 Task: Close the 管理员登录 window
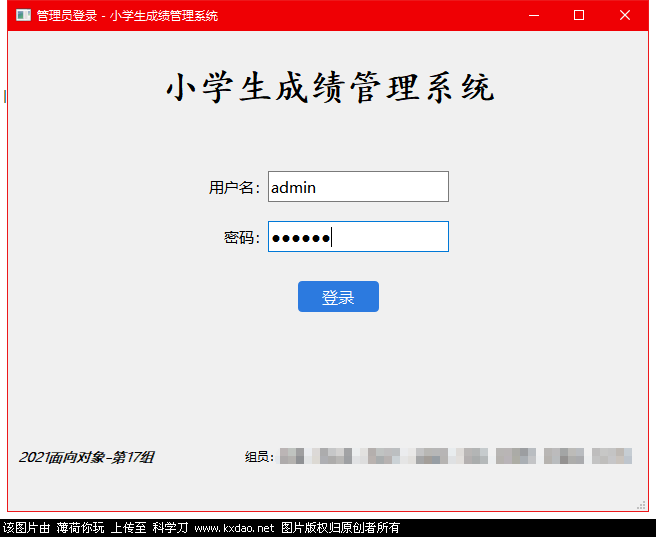[625, 15]
